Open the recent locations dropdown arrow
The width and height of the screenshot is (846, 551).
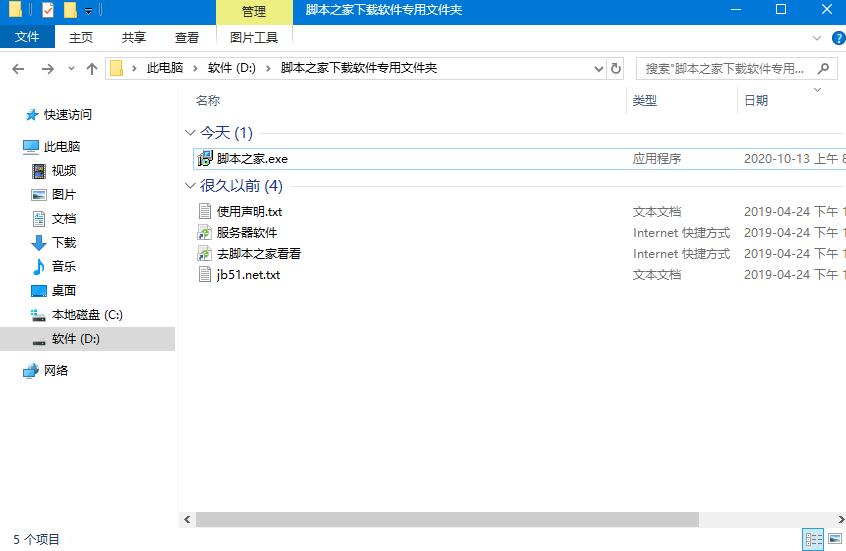71,69
